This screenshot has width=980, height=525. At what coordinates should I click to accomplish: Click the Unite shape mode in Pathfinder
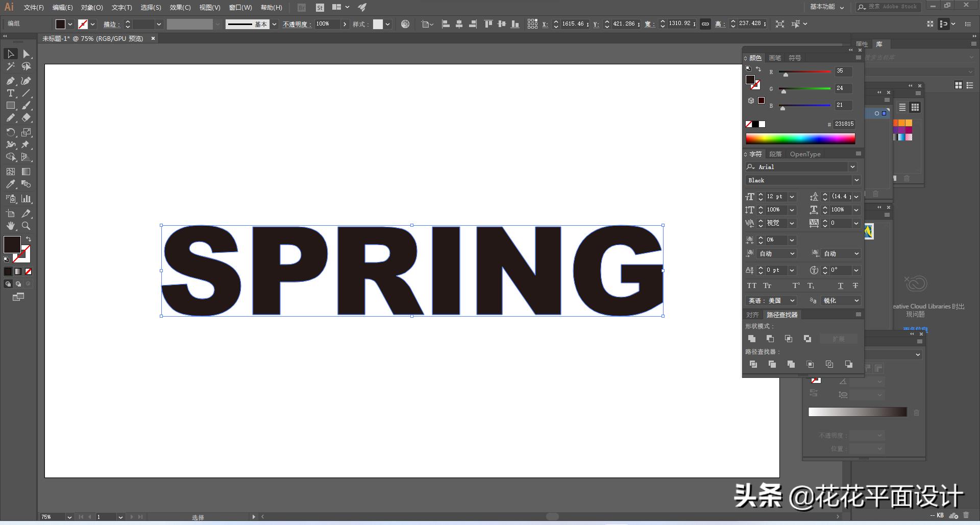point(752,339)
